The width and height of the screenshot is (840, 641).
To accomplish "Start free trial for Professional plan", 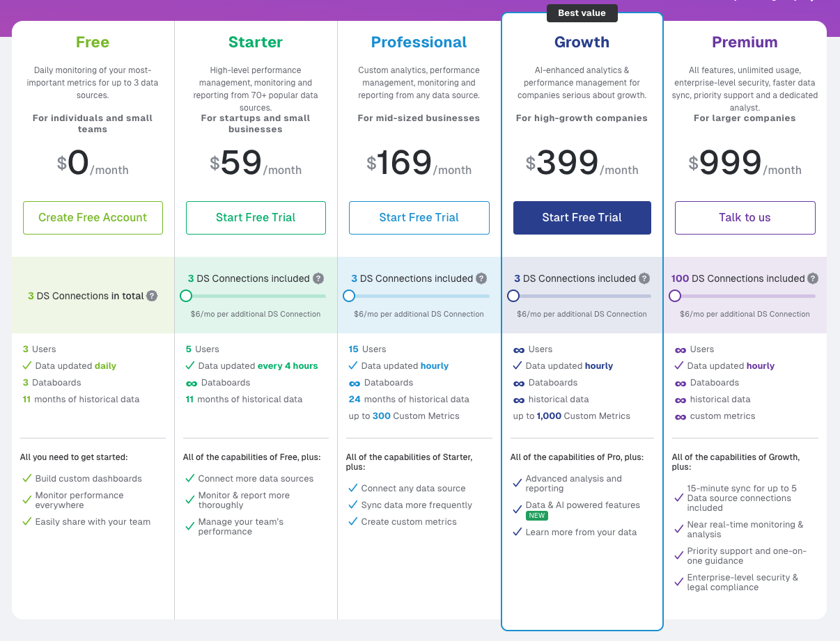I will pyautogui.click(x=419, y=218).
